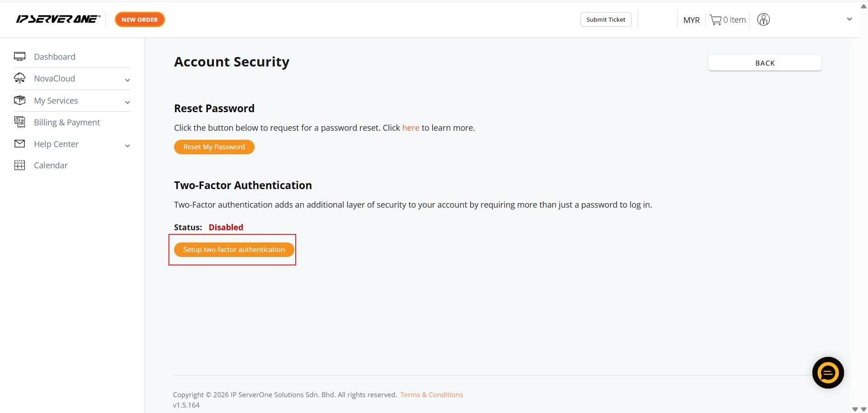Click the My Services box icon
This screenshot has height=413, width=868.
19,100
